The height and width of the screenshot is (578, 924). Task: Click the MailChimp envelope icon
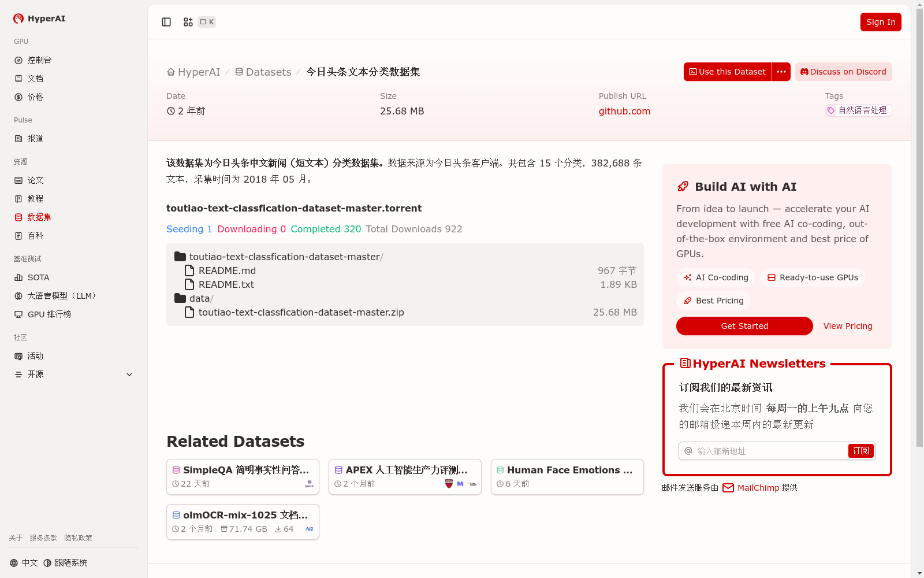728,488
